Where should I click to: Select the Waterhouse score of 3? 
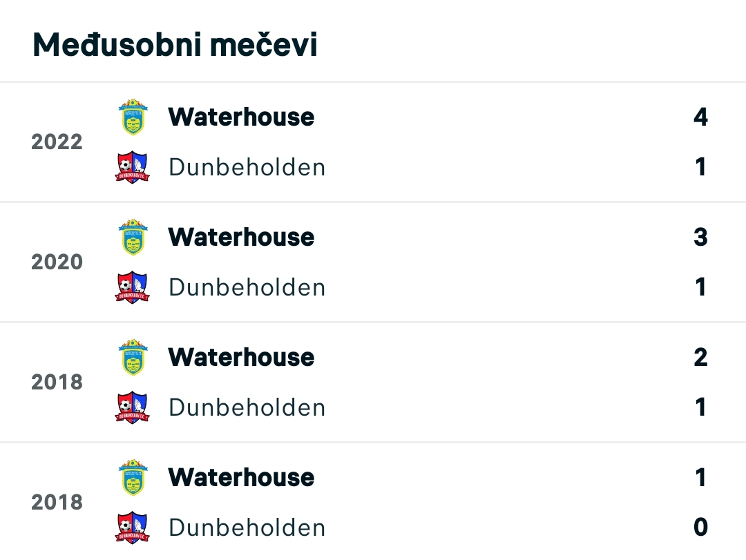pos(700,237)
